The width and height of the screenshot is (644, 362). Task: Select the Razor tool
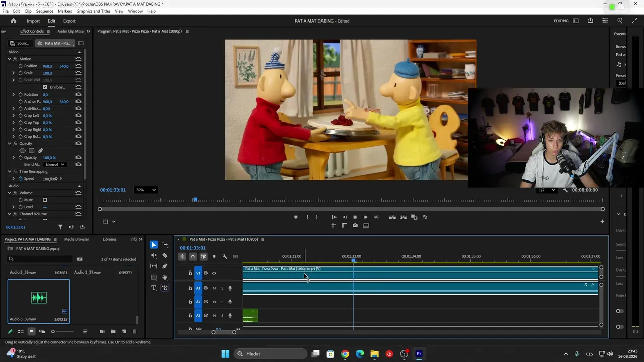[165, 255]
